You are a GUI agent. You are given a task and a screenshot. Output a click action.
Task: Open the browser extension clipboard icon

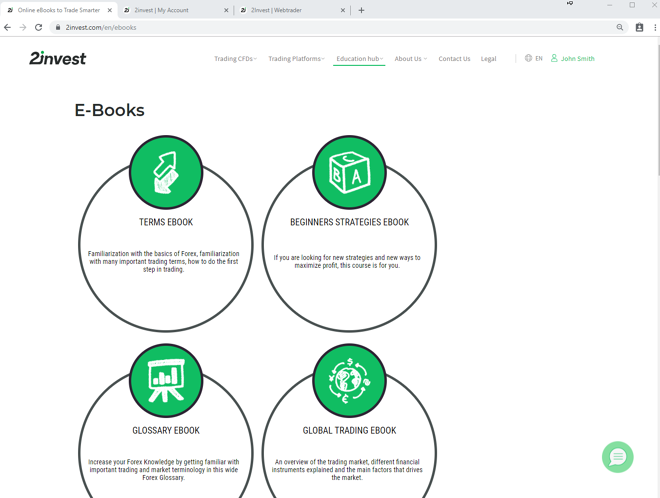point(639,27)
